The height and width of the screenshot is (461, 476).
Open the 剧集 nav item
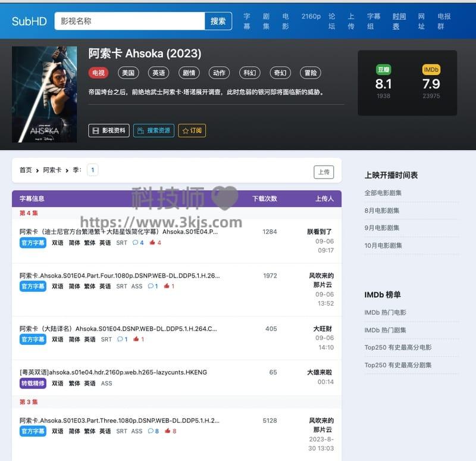coord(266,21)
